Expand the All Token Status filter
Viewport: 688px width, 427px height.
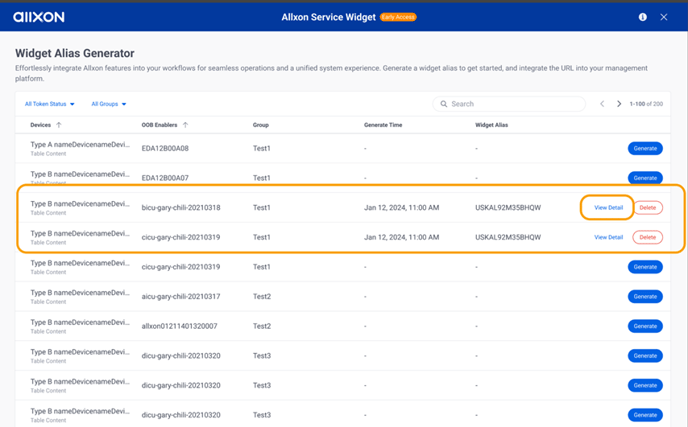tap(50, 104)
